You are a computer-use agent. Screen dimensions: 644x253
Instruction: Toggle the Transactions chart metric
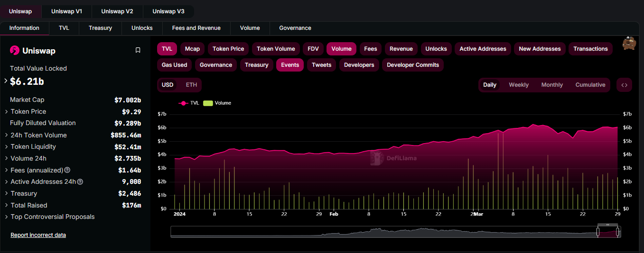(590, 49)
